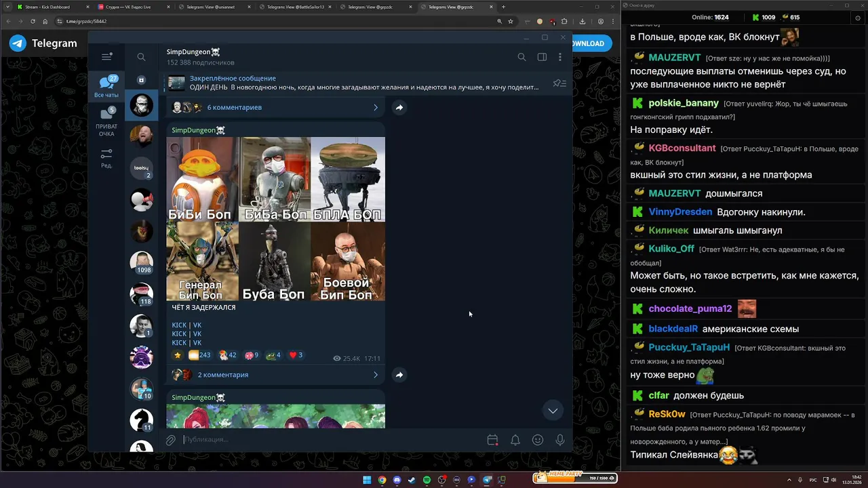The height and width of the screenshot is (488, 868).
Task: Attach a file with the paperclip icon
Action: (171, 440)
